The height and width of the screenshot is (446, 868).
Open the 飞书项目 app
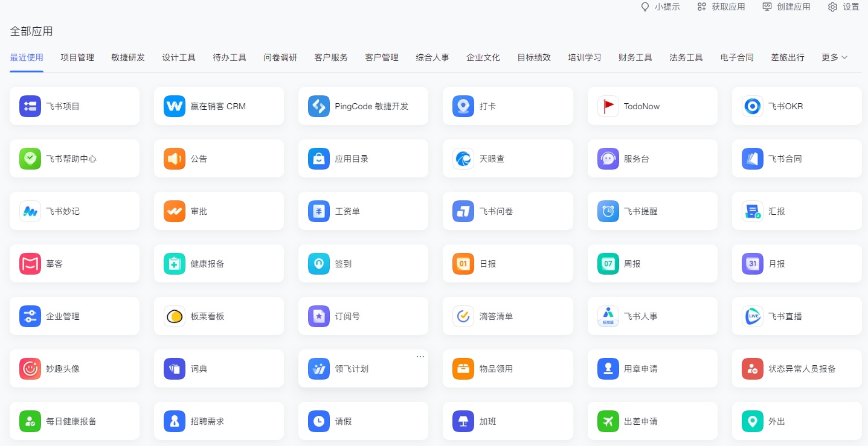coord(74,106)
